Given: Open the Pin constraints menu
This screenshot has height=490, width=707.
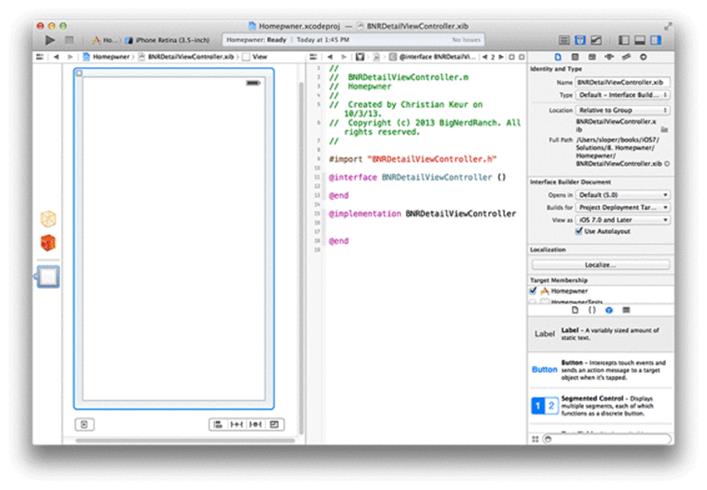Looking at the screenshot, I should (x=237, y=424).
